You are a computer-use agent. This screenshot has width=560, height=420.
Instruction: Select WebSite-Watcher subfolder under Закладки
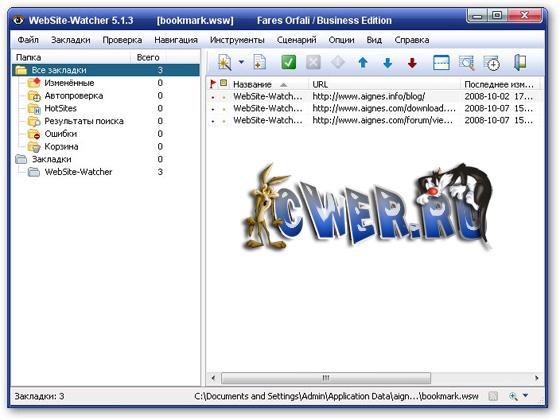[78, 172]
